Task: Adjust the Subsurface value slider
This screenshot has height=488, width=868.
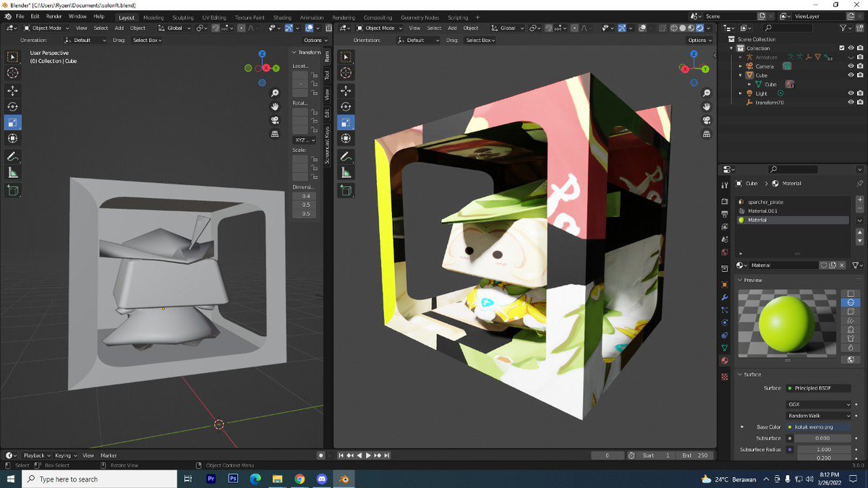Action: tap(822, 438)
